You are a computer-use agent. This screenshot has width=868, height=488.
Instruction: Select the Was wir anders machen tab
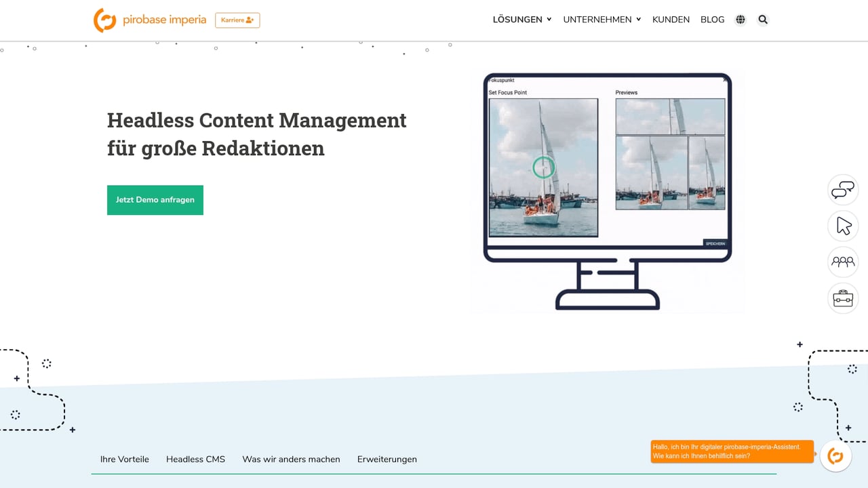click(291, 459)
